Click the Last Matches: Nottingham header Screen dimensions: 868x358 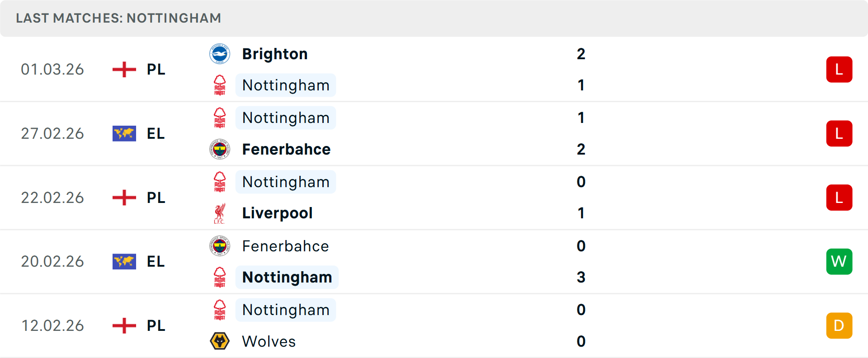pyautogui.click(x=118, y=18)
